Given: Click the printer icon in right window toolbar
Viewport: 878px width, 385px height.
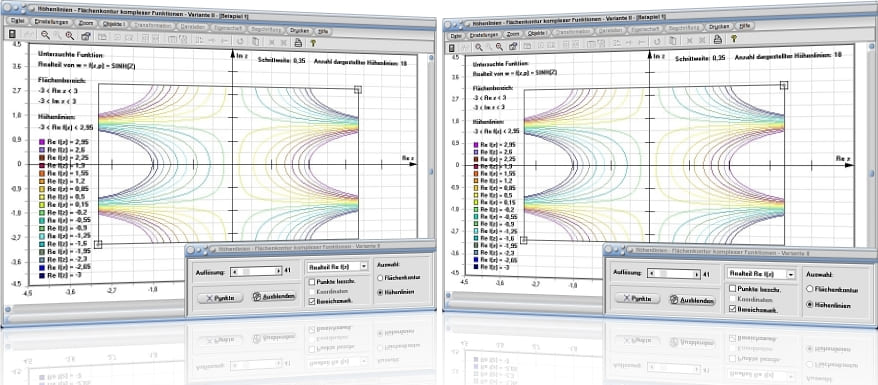Looking at the screenshot, I should (717, 39).
